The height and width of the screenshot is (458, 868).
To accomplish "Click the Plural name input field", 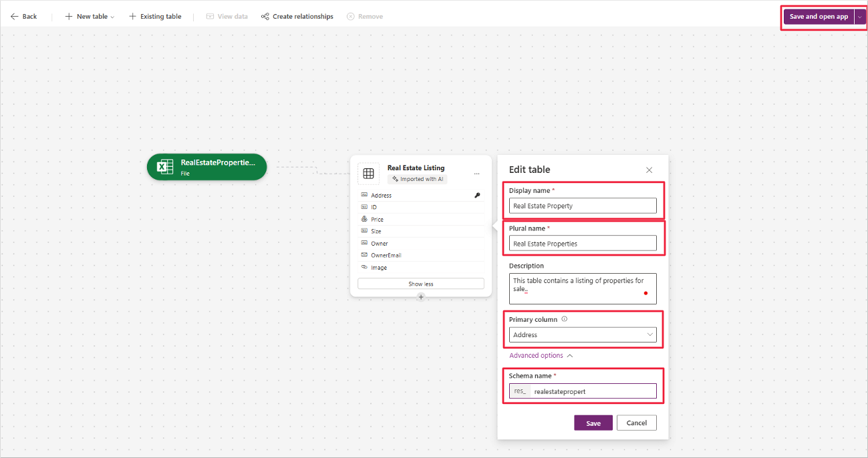I will (583, 244).
